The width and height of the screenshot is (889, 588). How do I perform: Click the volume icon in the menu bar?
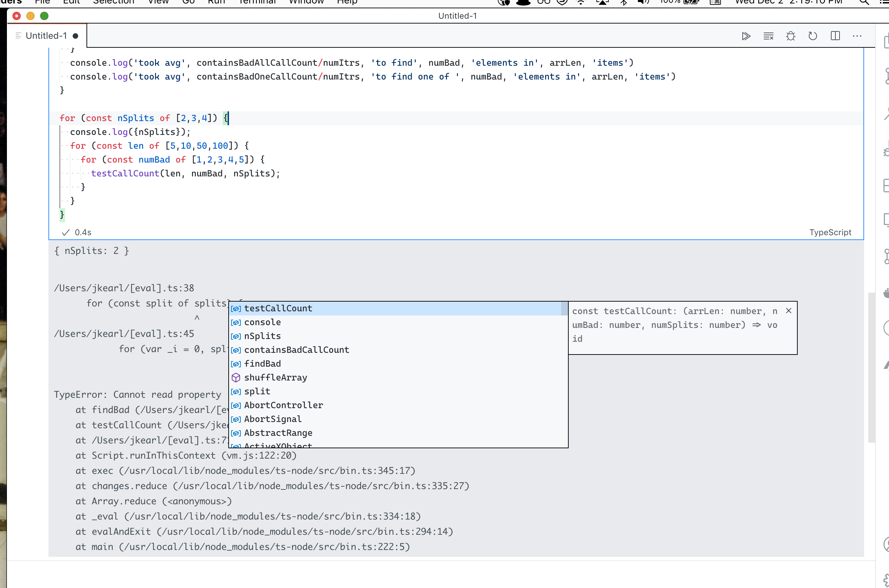point(642,2)
